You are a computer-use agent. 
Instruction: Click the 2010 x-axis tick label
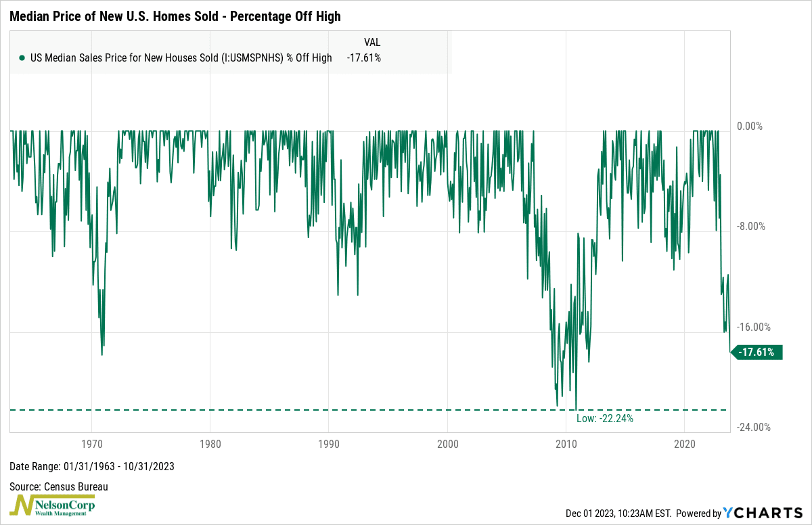(566, 444)
